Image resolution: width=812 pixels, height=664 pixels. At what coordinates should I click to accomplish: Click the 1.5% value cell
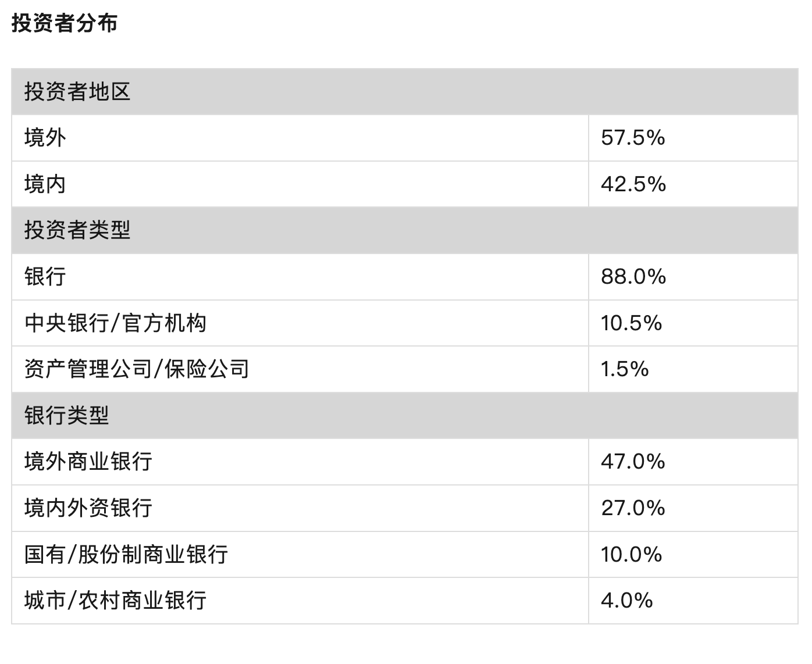(x=625, y=369)
